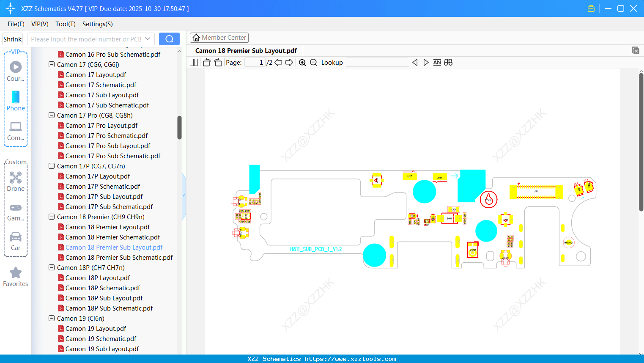Click the Page number field
This screenshot has width=644, height=363.
point(255,63)
